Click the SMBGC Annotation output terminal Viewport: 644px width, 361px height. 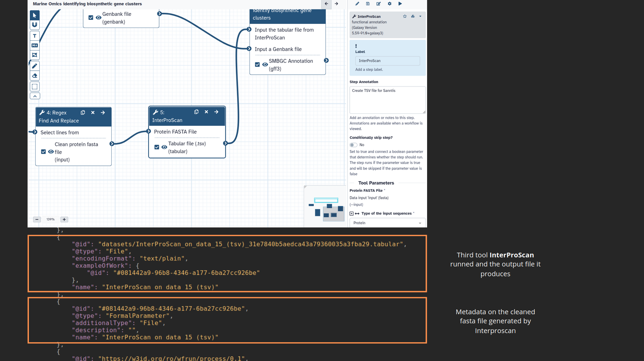tap(326, 61)
